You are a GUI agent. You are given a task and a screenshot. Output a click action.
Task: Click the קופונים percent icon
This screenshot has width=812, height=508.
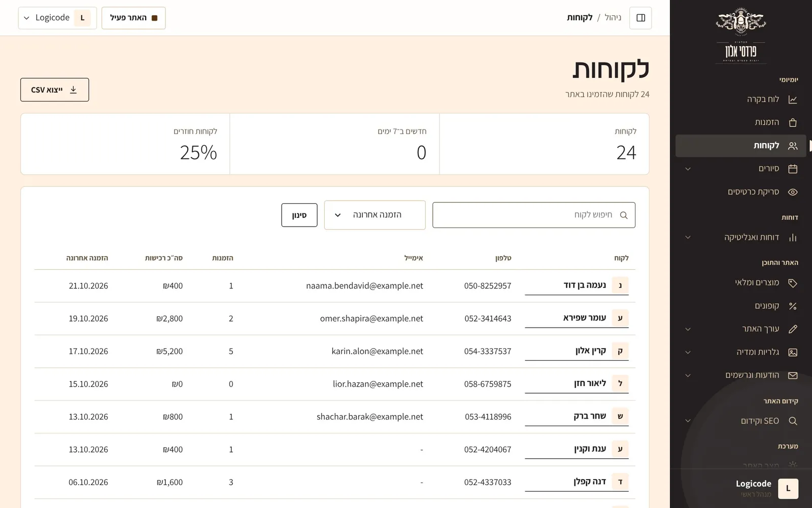point(793,306)
